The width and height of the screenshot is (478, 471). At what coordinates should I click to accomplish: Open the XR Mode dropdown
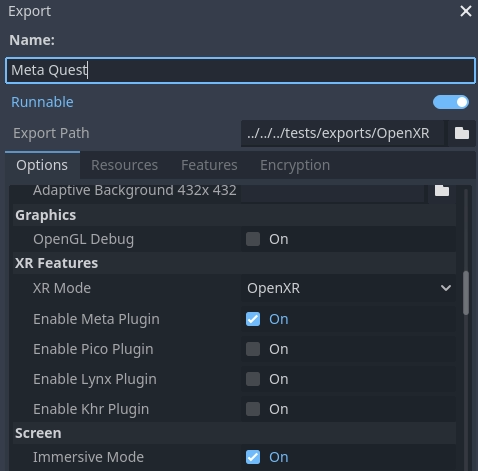click(348, 288)
